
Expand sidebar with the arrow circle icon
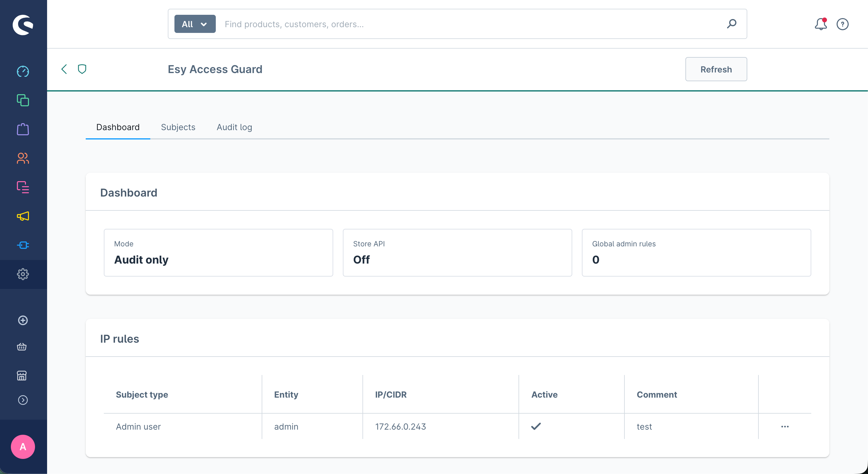pos(23,400)
